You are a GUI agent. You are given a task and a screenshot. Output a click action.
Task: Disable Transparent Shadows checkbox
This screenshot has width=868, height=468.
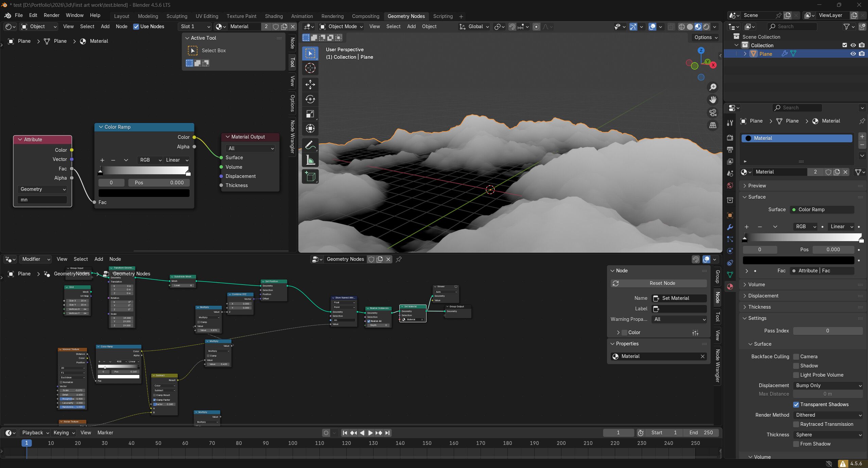tap(796, 404)
